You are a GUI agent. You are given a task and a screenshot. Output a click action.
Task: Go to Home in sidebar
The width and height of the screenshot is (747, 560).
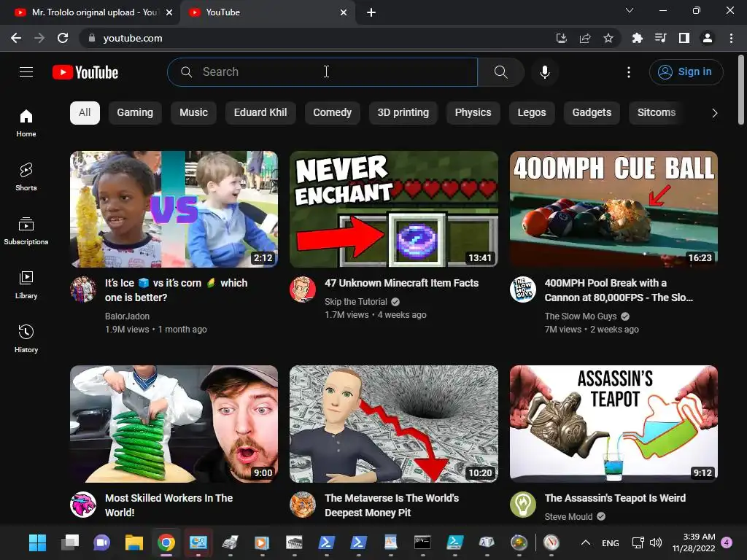point(26,122)
